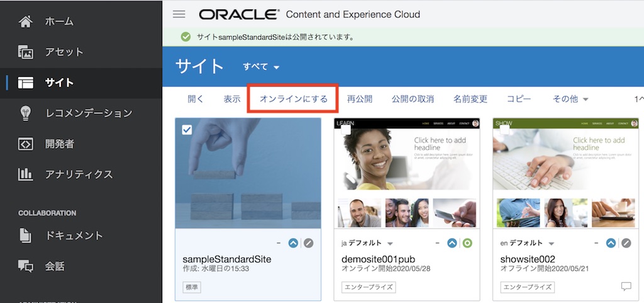Select the demosite001pub site checkbox
The image size is (644, 303).
click(x=345, y=130)
